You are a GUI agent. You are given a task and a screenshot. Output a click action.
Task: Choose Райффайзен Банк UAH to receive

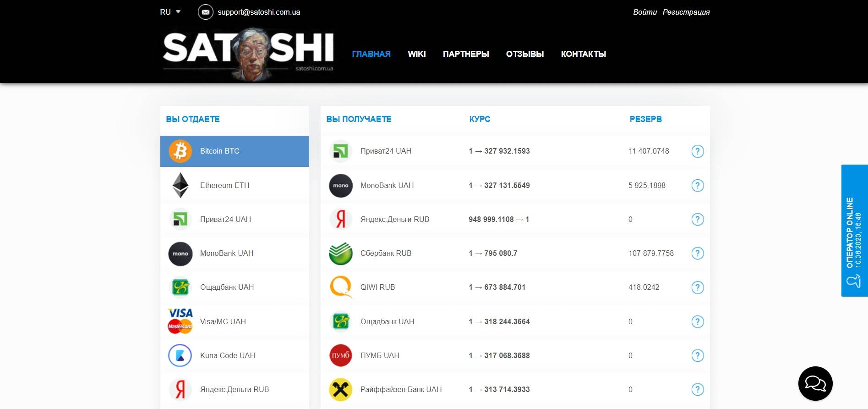tap(515, 389)
